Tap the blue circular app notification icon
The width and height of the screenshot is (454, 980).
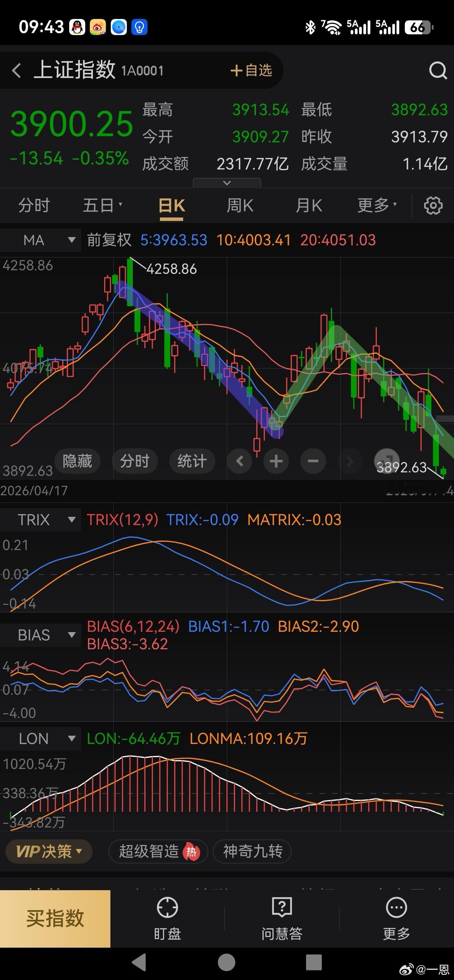pyautogui.click(x=119, y=28)
